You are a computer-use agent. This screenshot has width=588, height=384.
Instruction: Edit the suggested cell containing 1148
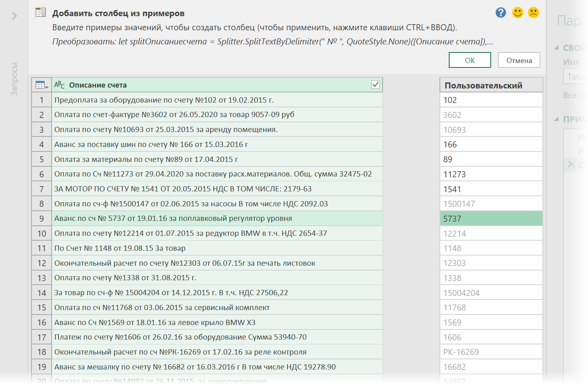pyautogui.click(x=491, y=248)
